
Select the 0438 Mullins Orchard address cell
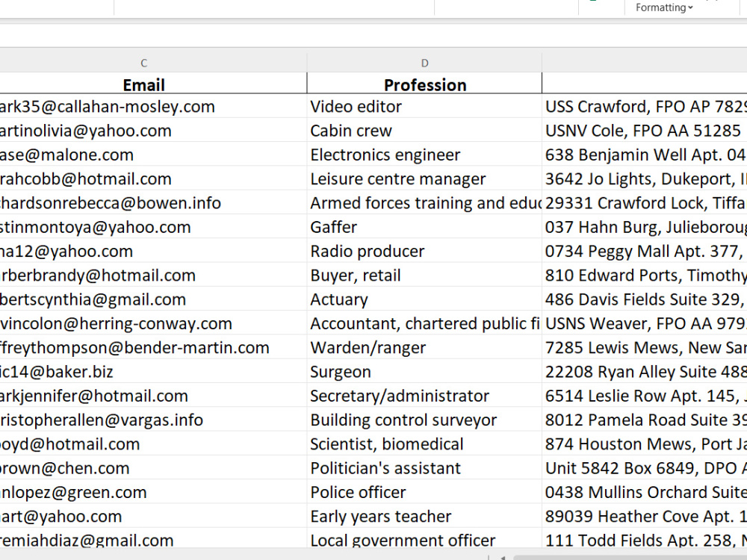click(x=645, y=492)
